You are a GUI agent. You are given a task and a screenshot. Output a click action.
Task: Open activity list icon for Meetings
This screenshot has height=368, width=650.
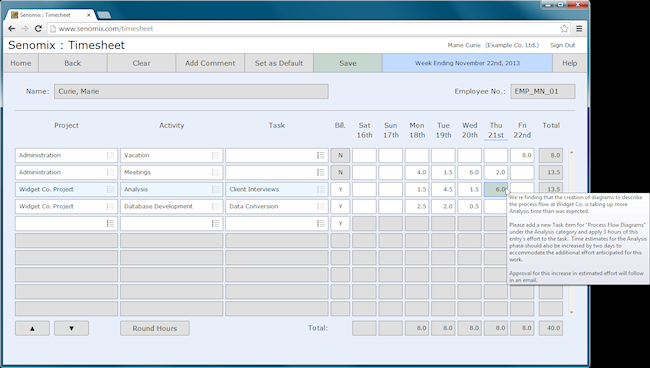point(216,172)
